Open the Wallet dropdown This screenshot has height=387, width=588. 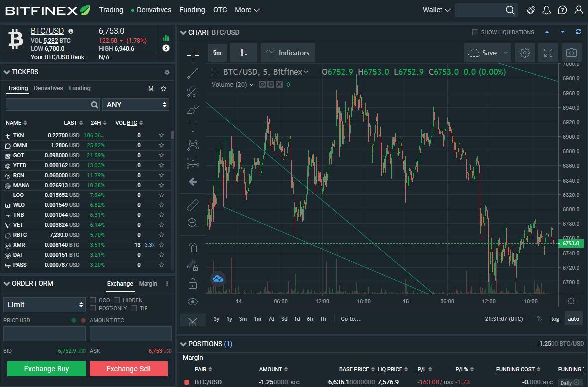click(x=437, y=10)
